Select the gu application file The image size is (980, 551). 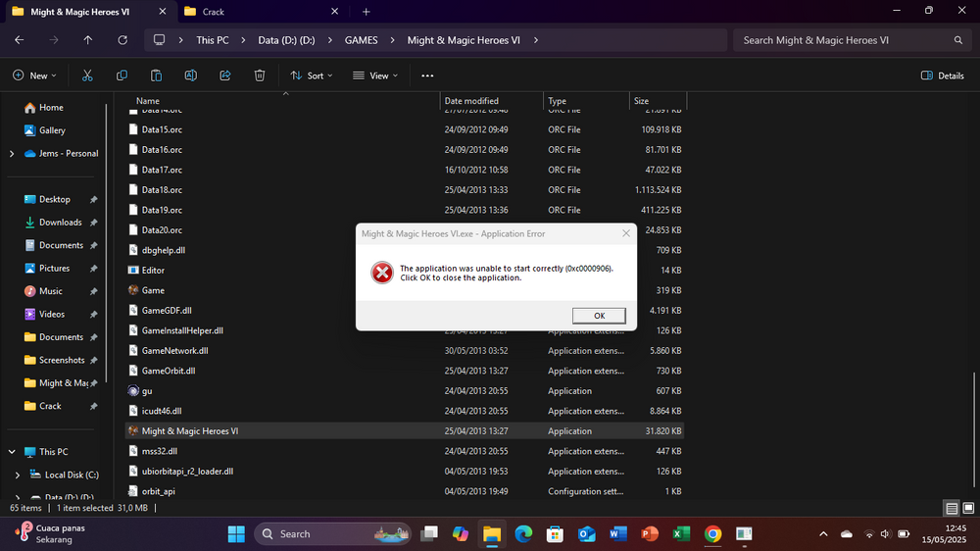click(147, 391)
